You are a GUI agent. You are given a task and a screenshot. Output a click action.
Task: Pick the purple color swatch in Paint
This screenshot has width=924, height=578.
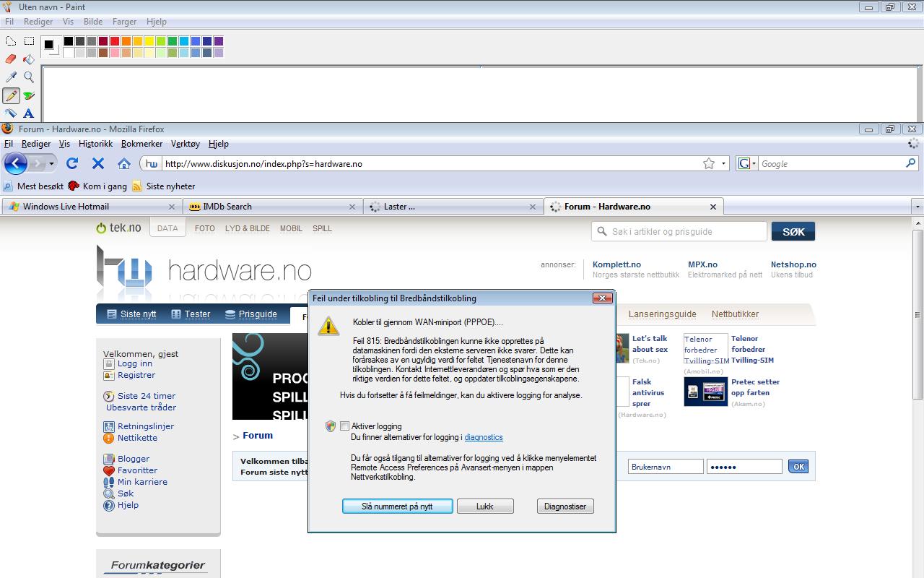coord(219,41)
